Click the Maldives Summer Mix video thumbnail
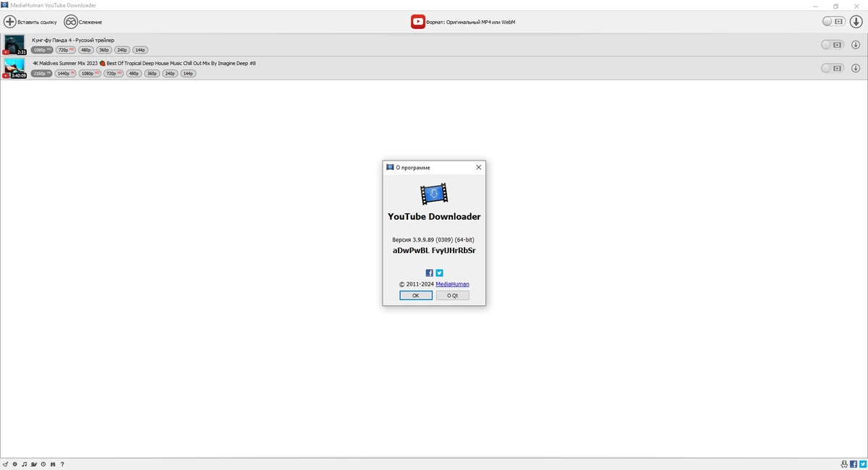This screenshot has width=868, height=470. 14,68
